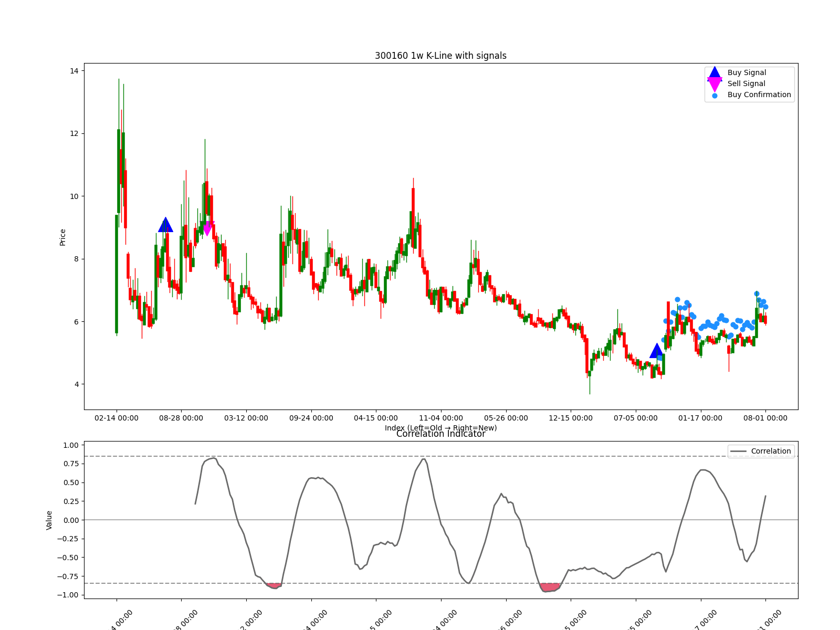
Task: Click the 'Price' y-axis label
Action: tap(63, 237)
